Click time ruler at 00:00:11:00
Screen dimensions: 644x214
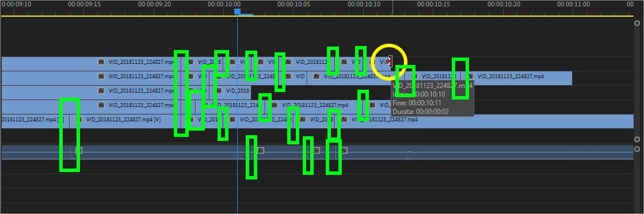574,4
